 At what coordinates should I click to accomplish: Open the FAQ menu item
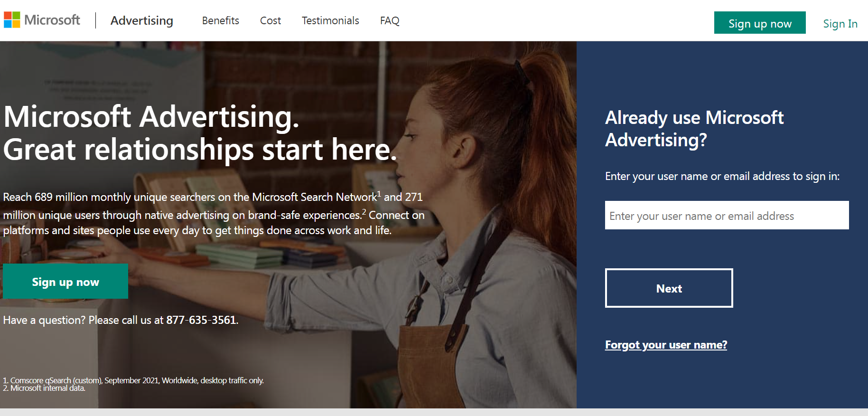390,20
